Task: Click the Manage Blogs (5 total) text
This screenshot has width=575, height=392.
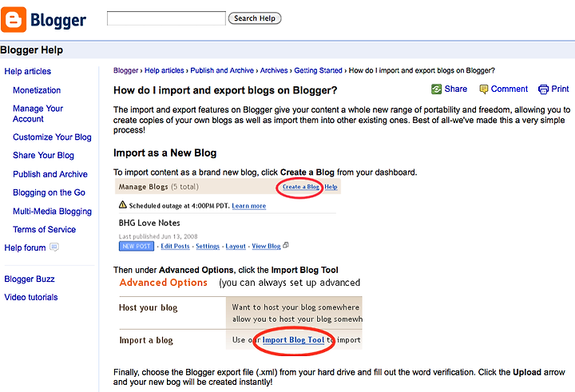Action: pos(158,187)
